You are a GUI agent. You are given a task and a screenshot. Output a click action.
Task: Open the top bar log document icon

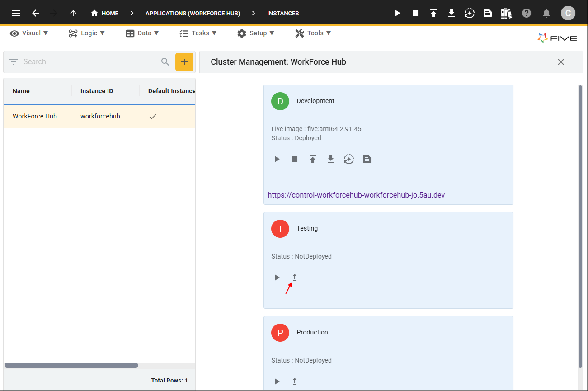click(488, 13)
